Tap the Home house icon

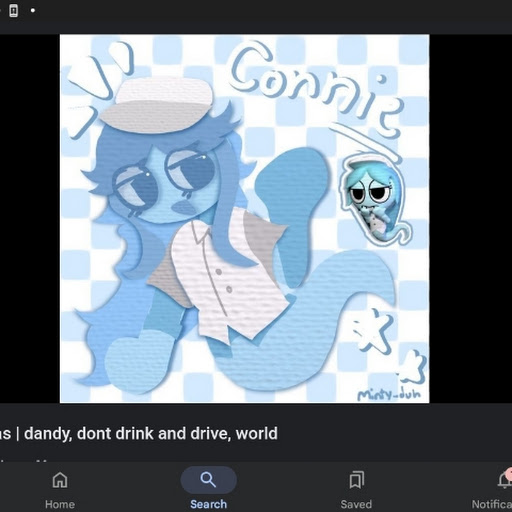pyautogui.click(x=60, y=480)
